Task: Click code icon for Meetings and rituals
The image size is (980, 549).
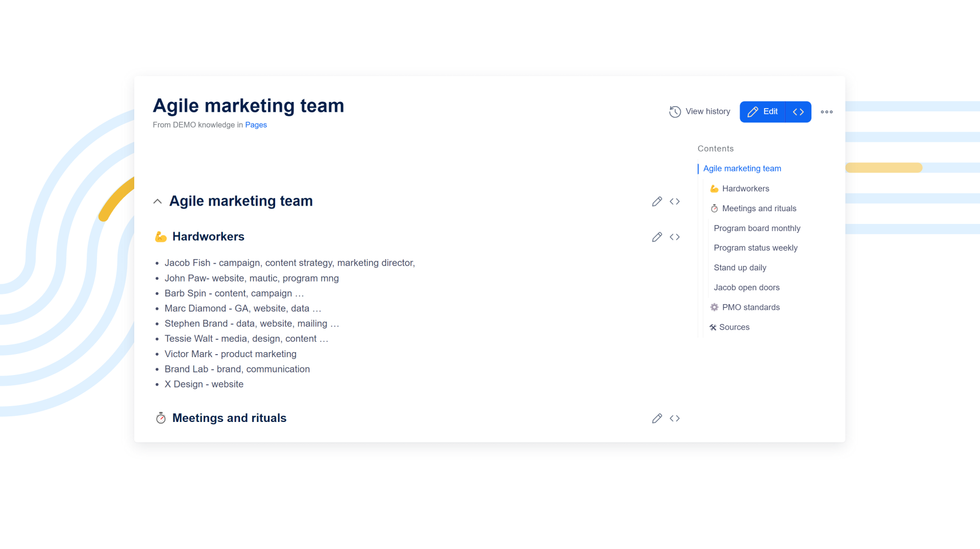Action: tap(675, 418)
